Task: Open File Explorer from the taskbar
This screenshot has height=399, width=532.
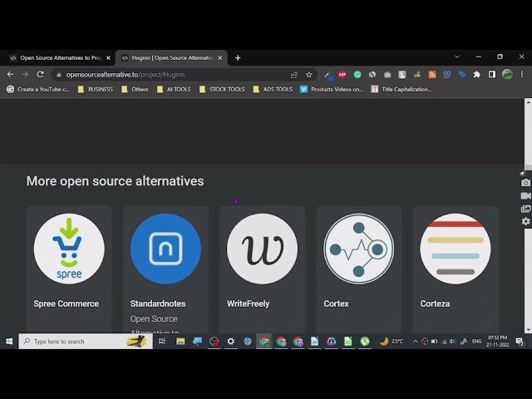Action: [180, 342]
